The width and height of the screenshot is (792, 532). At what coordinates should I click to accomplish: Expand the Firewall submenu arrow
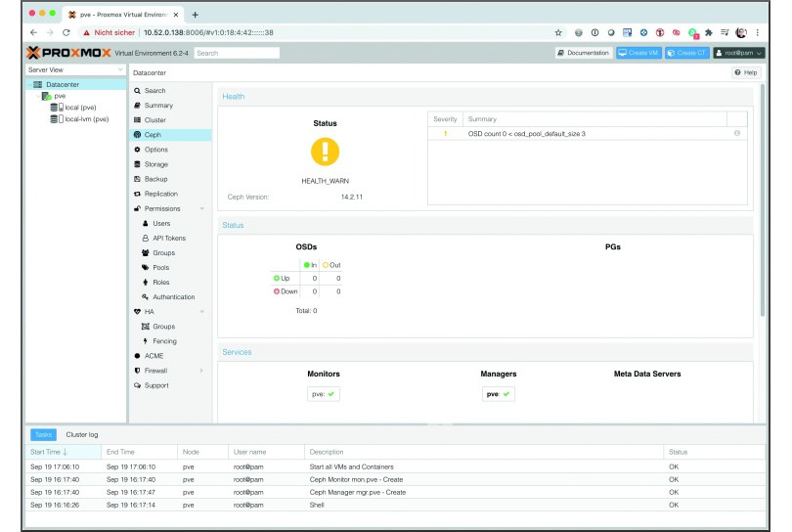(202, 371)
